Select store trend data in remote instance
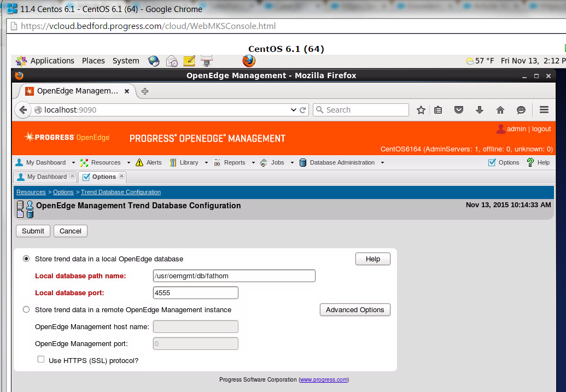 (x=26, y=309)
